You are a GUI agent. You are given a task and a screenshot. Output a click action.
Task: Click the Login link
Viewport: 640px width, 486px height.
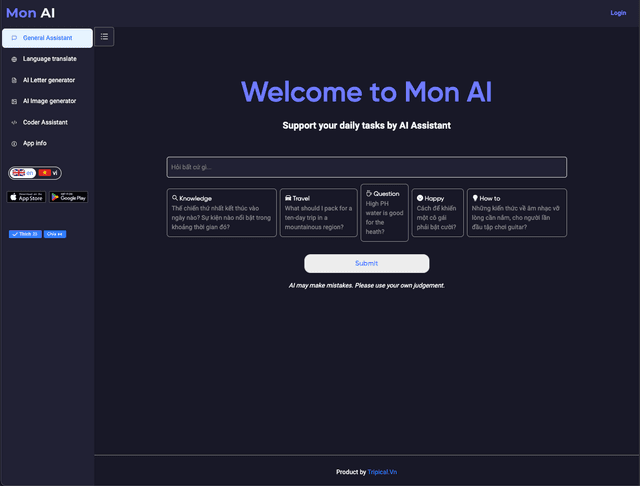click(618, 13)
